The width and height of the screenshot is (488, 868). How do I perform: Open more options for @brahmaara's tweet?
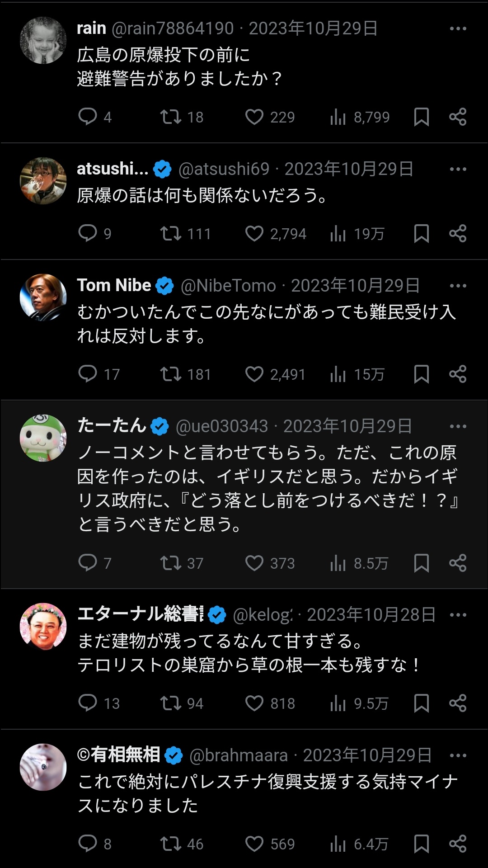pos(458,755)
